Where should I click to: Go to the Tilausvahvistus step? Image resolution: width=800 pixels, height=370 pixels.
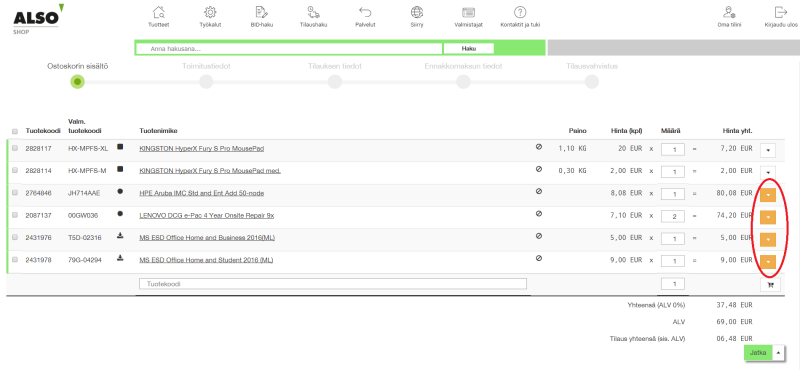point(592,82)
